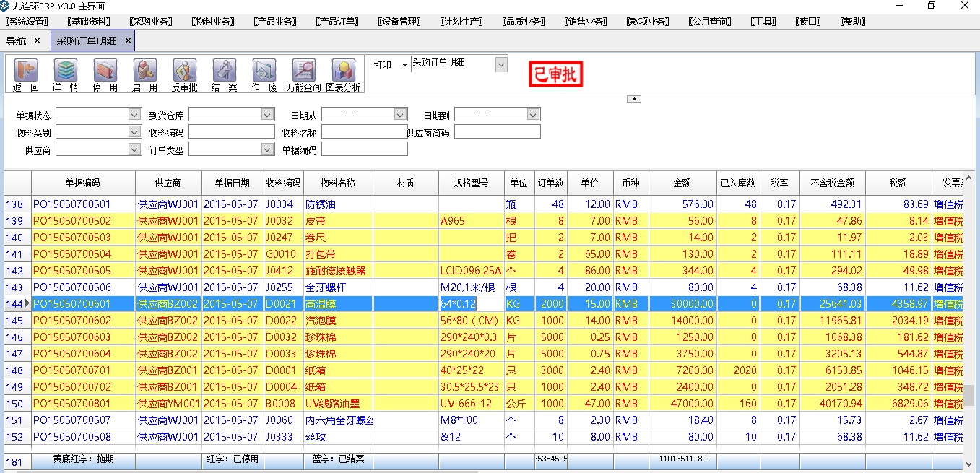Viewport: 980px width, 473px height.
Task: Expand the 单据状态 filter dropdown
Action: (134, 114)
